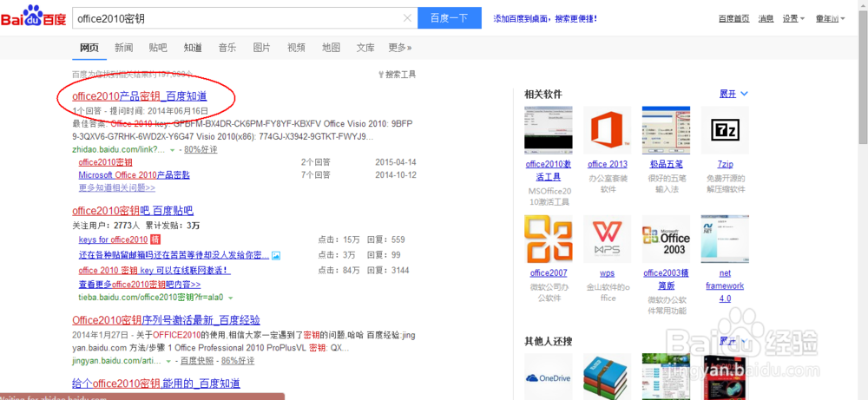The width and height of the screenshot is (868, 400).
Task: Open office2010密钥吧_百度贴吧 result
Action: pos(133,211)
